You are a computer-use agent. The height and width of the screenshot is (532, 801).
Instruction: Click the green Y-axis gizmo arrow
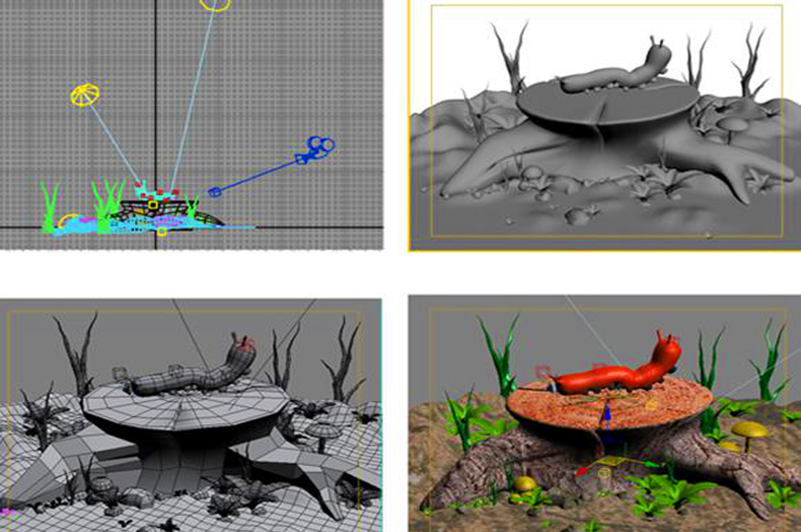(649, 463)
